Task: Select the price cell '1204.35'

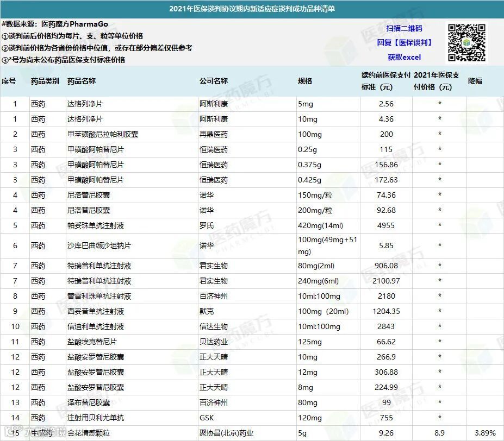Action: [386, 311]
